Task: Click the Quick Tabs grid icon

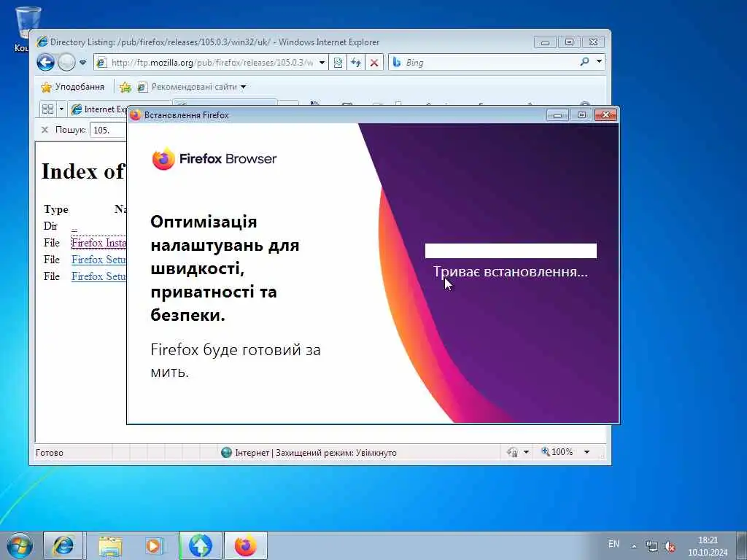Action: coord(47,109)
